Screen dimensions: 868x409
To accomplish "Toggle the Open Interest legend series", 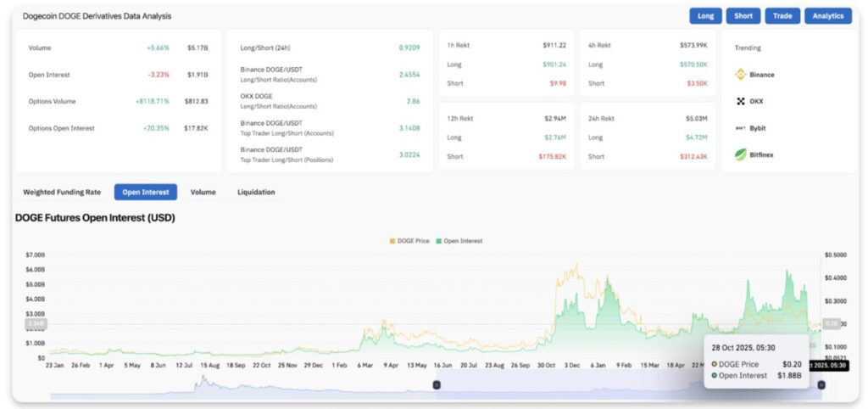I will tap(459, 241).
